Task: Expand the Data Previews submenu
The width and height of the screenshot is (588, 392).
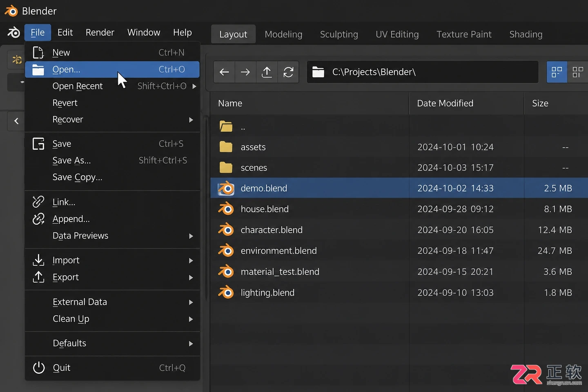Action: tap(191, 236)
